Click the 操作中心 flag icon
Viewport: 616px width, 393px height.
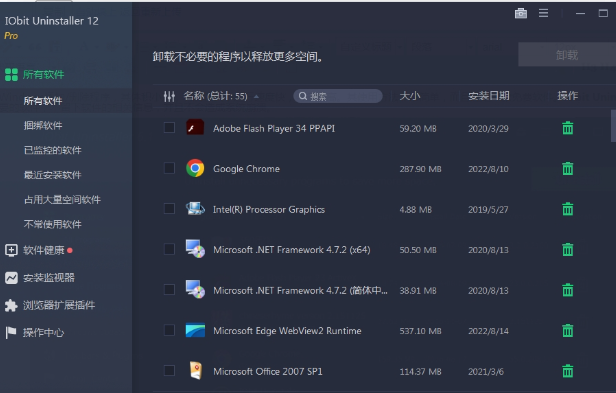(11, 332)
